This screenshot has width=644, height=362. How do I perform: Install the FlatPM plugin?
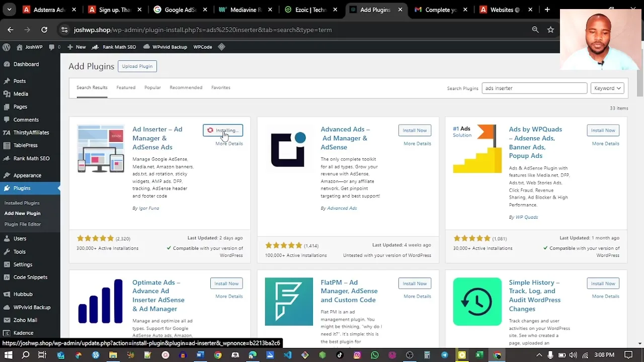coord(415,284)
